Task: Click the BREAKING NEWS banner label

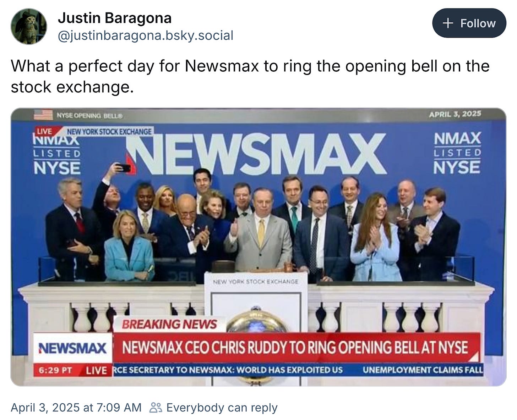Action: (x=169, y=324)
